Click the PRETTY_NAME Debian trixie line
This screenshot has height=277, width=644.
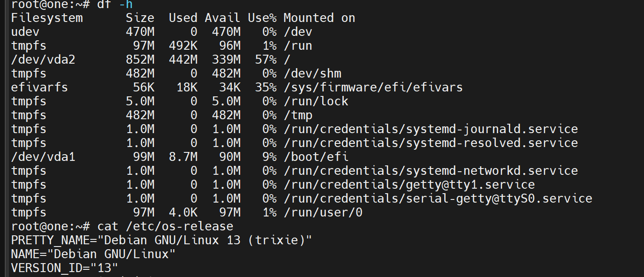tap(162, 240)
